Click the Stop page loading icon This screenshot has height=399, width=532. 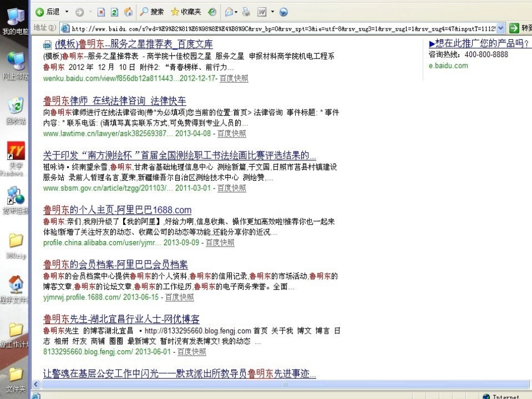click(x=101, y=12)
